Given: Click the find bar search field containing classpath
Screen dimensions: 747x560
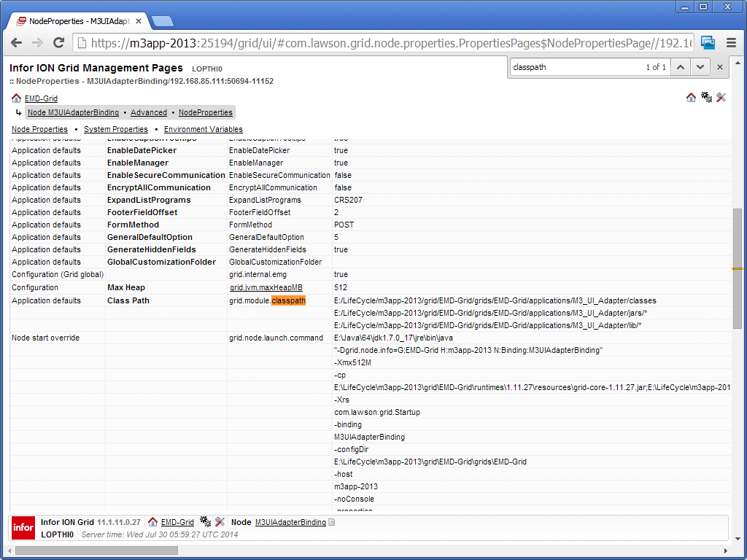Looking at the screenshot, I should [573, 67].
